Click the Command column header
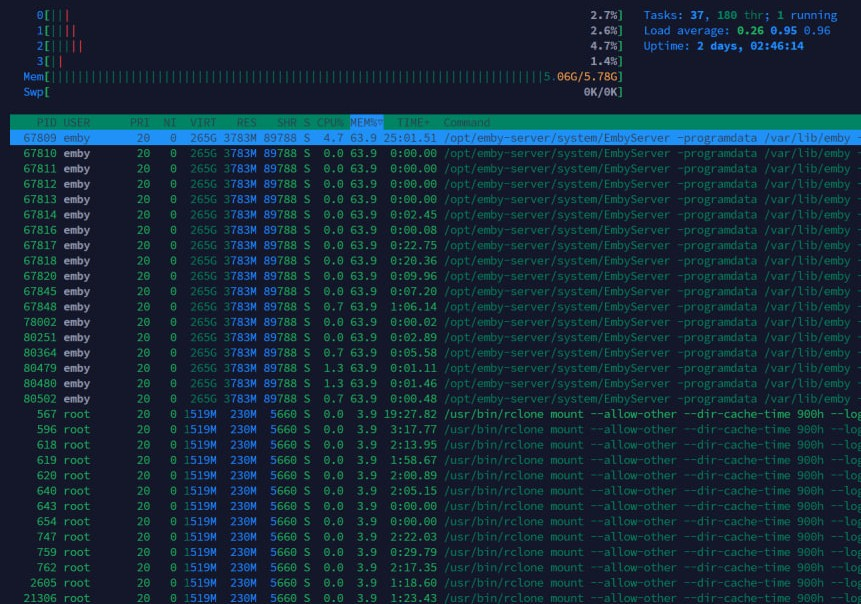This screenshot has width=861, height=604. pos(467,122)
